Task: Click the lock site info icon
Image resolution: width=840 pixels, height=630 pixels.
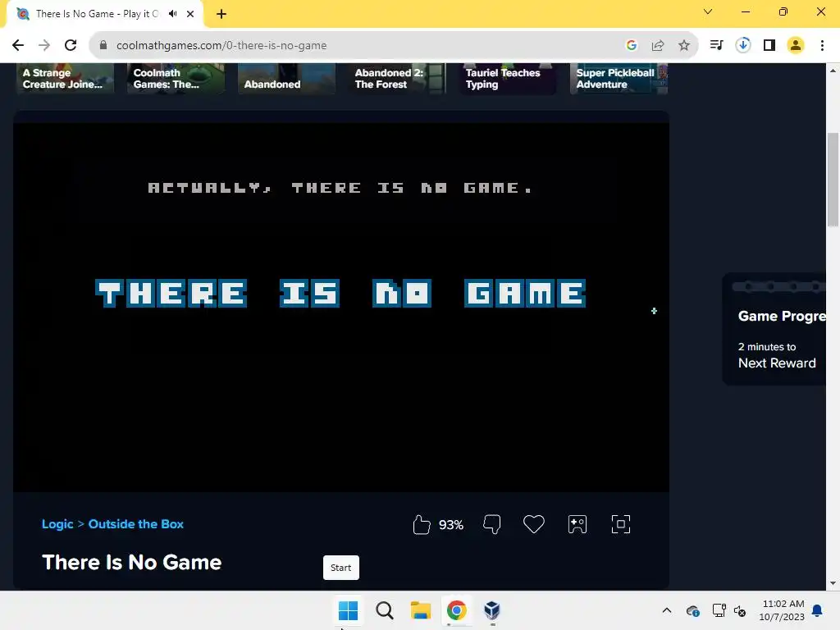Action: coord(103,46)
